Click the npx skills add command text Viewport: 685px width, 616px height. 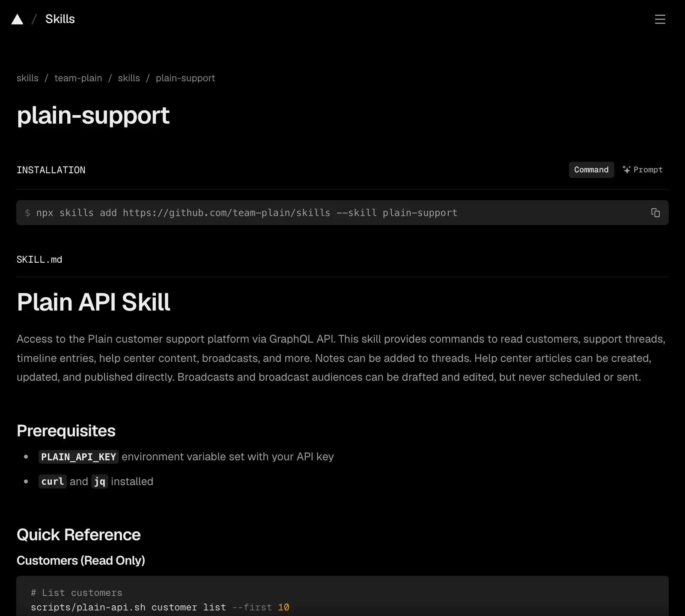(247, 213)
